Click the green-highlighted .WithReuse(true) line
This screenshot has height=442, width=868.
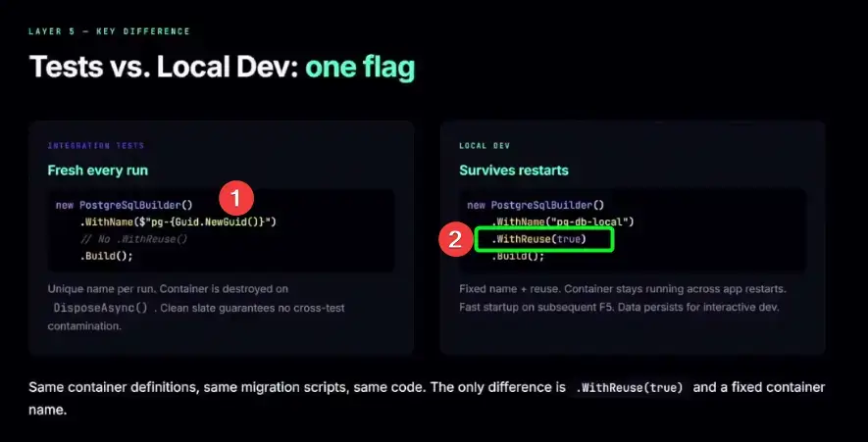(x=543, y=239)
